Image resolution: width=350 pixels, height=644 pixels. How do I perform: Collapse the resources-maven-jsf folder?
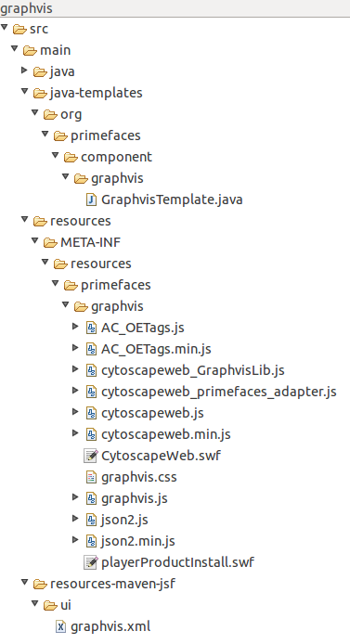tap(25, 583)
